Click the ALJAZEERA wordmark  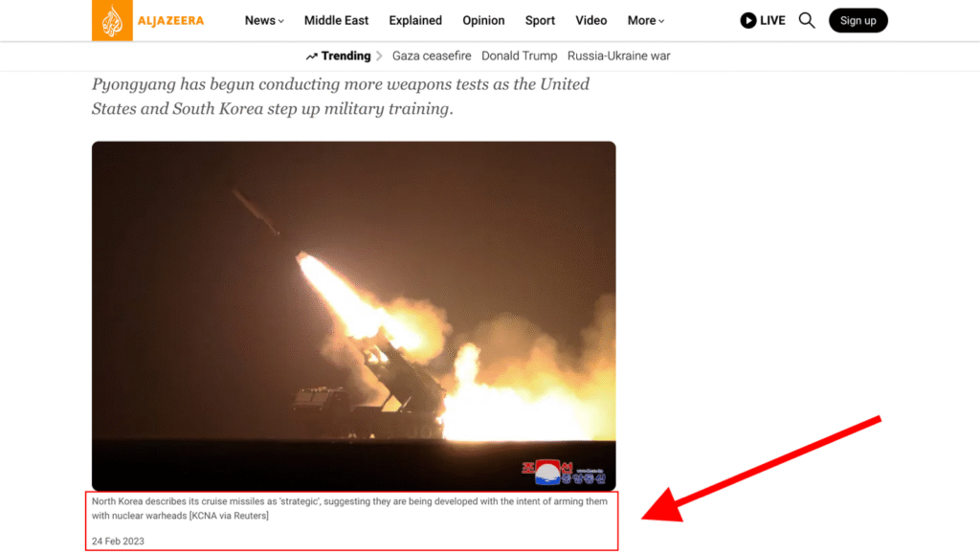(170, 21)
